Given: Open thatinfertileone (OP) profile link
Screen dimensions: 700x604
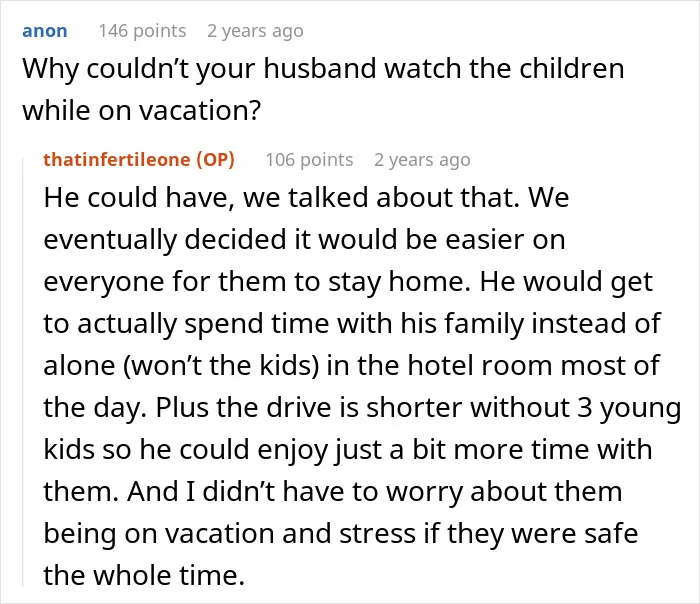Looking at the screenshot, I should coord(139,160).
